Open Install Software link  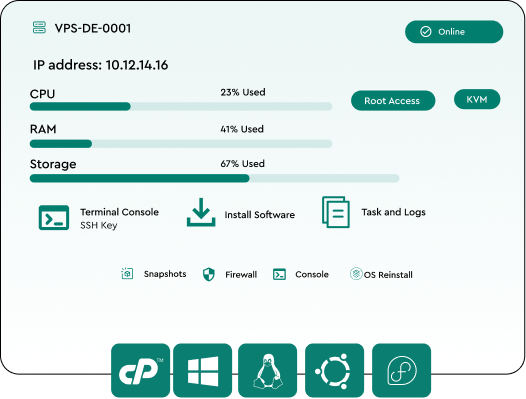pos(260,215)
